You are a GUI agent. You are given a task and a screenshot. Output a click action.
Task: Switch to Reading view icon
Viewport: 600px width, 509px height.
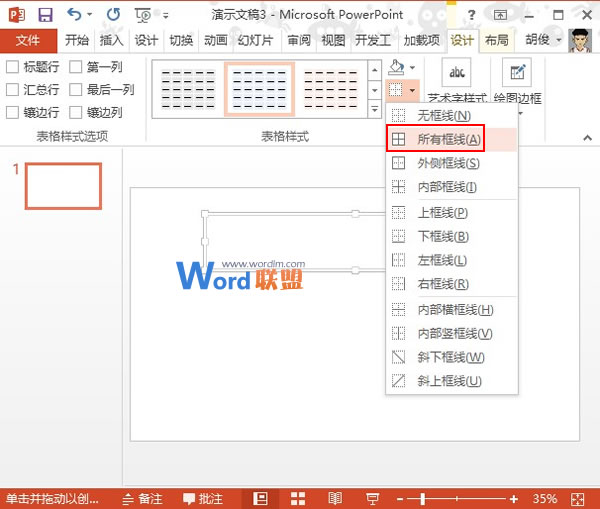(335, 498)
